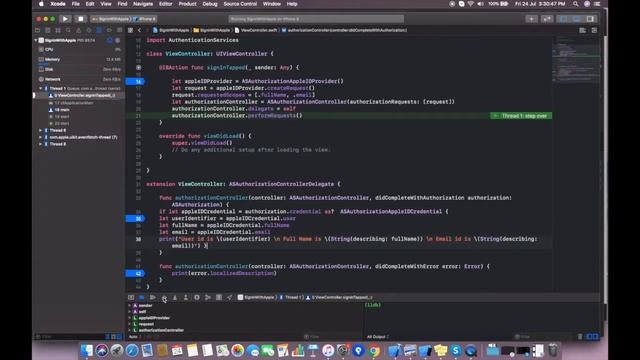Image resolution: width=640 pixels, height=360 pixels.
Task: Open the Issue navigator warning icon
Action: [78, 30]
